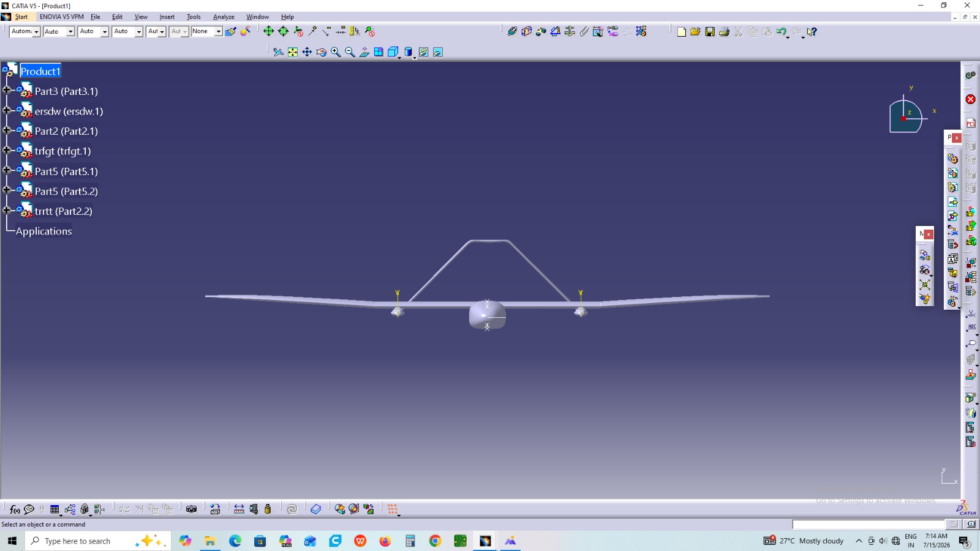Select the Pan view tool
The height and width of the screenshot is (551, 980).
click(x=307, y=52)
